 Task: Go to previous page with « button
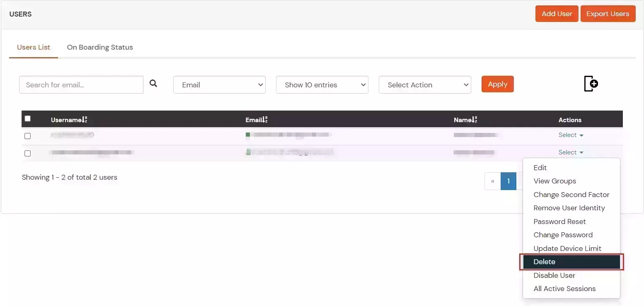coord(493,181)
